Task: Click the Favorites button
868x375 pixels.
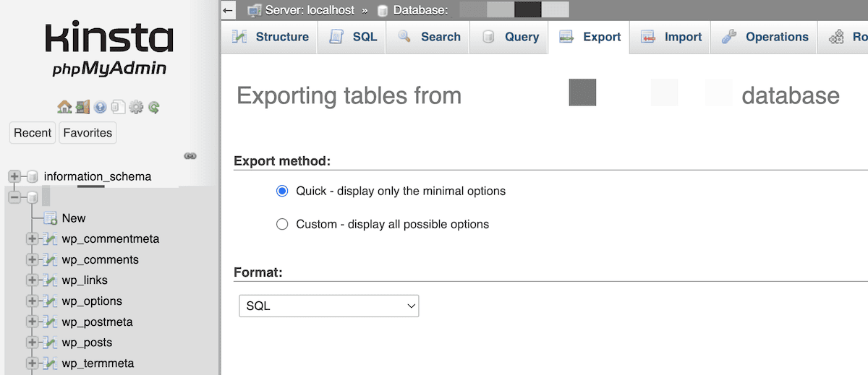Action: coord(88,133)
